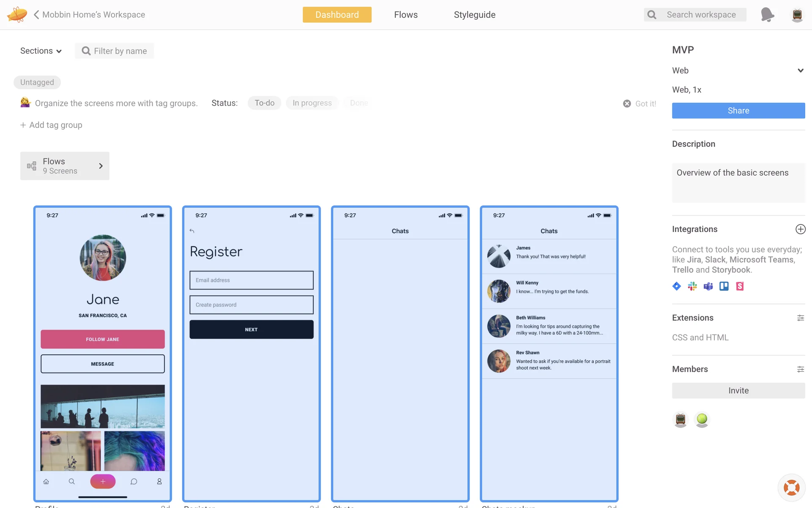Open the user avatar menu in the header

[797, 15]
